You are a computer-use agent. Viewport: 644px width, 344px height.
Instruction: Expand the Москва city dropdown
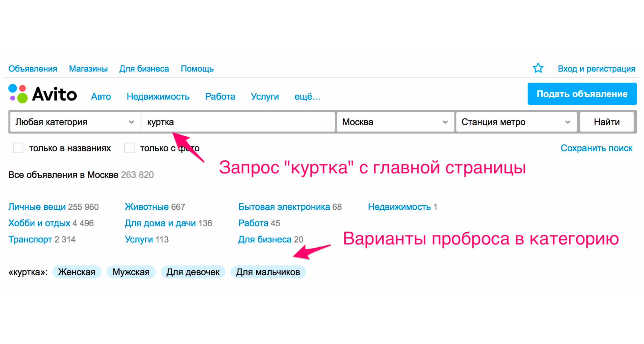(395, 122)
